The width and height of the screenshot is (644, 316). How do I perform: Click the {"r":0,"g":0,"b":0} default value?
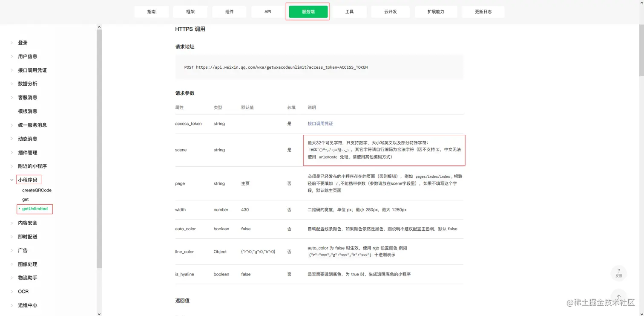[x=258, y=252]
